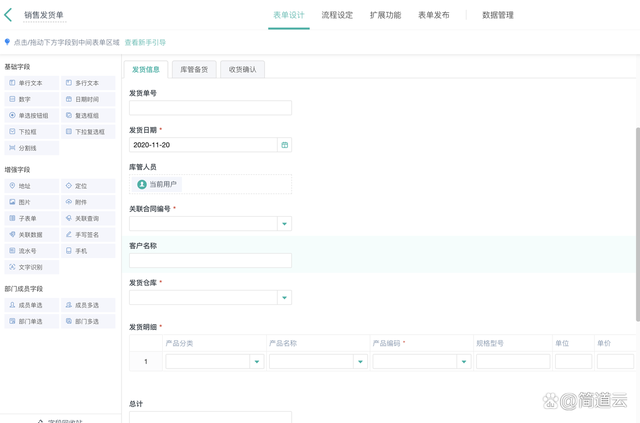Open the 库管备货 tab
Image resolution: width=640 pixels, height=423 pixels.
[x=194, y=69]
